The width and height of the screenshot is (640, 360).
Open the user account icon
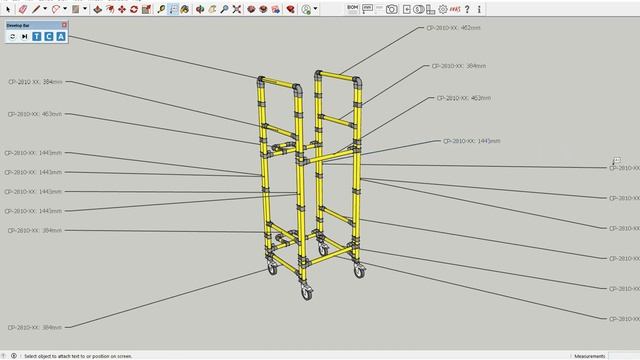point(306,9)
